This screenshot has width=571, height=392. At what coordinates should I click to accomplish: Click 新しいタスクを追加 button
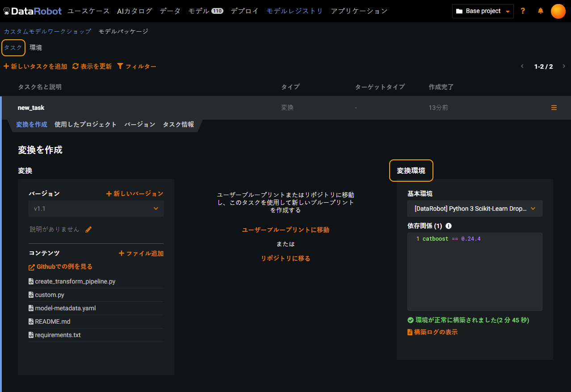click(35, 67)
